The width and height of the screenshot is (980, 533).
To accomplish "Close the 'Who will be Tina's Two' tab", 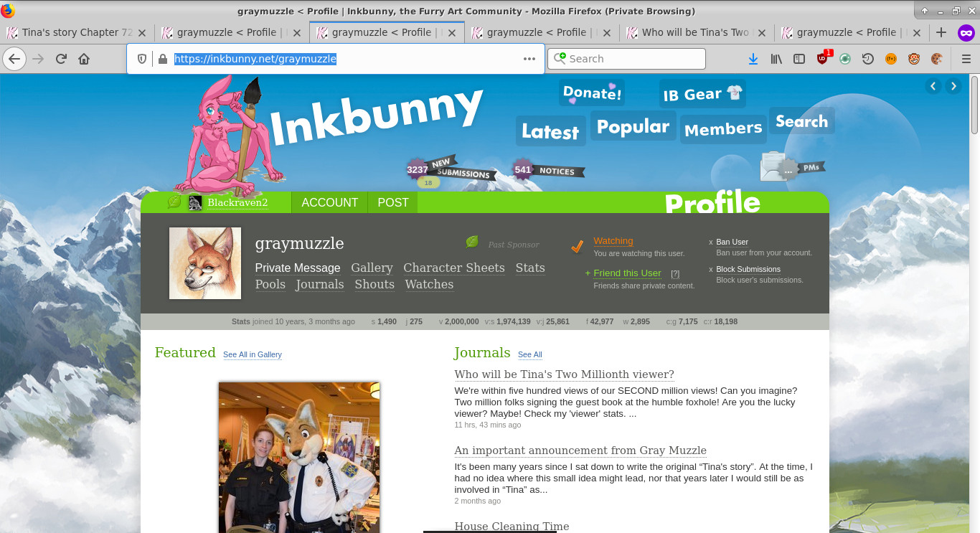I will pos(762,32).
